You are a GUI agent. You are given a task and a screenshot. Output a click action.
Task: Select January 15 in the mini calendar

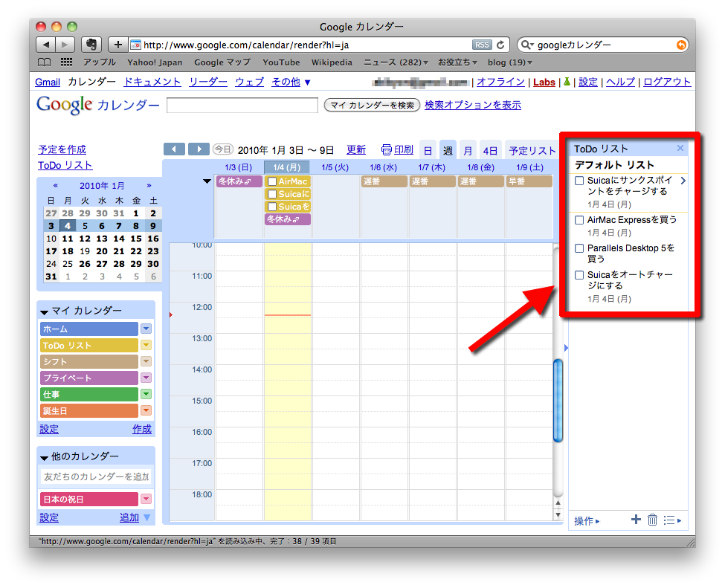pyautogui.click(x=136, y=239)
